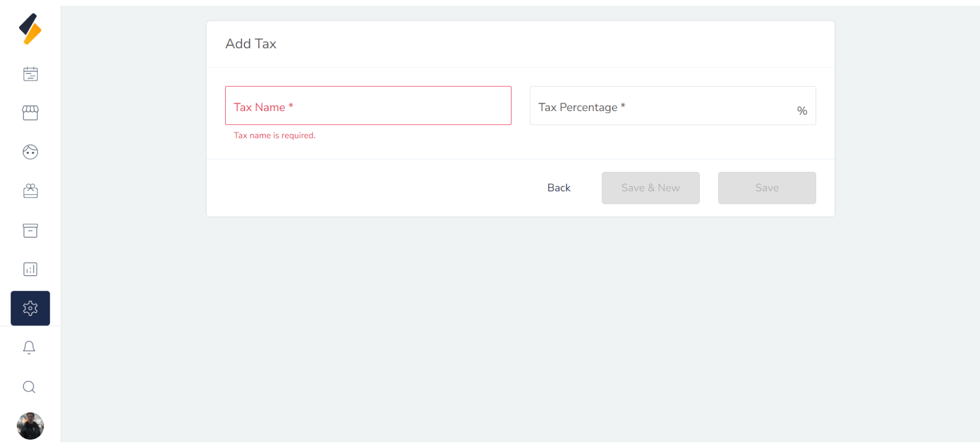Open notifications with the bell icon

tap(29, 347)
